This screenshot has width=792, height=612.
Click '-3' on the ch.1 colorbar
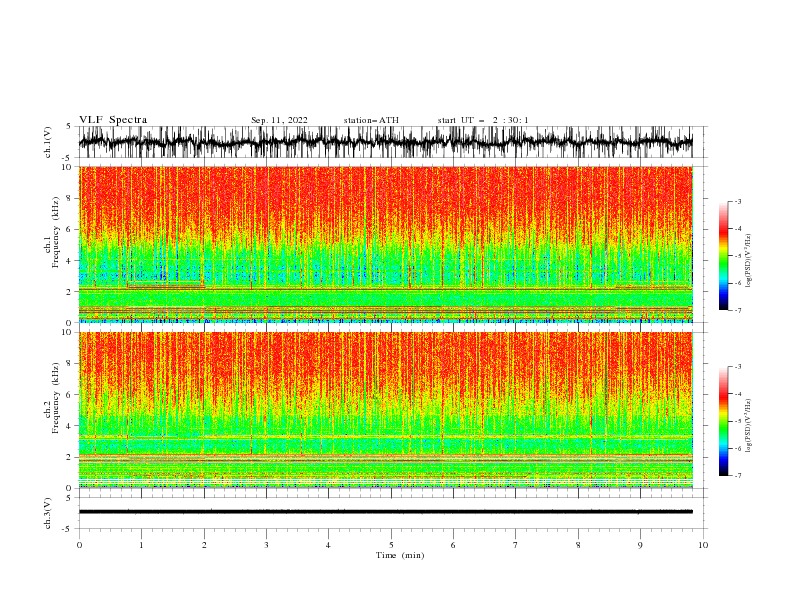click(737, 201)
